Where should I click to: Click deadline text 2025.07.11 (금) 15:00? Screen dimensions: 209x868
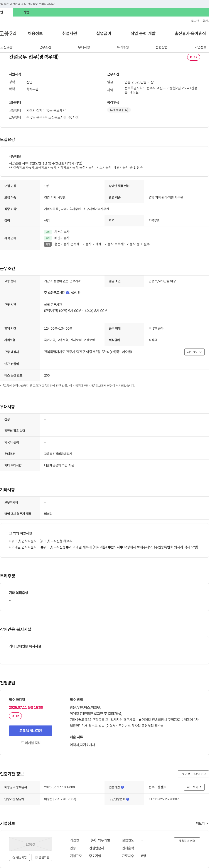tap(26, 707)
